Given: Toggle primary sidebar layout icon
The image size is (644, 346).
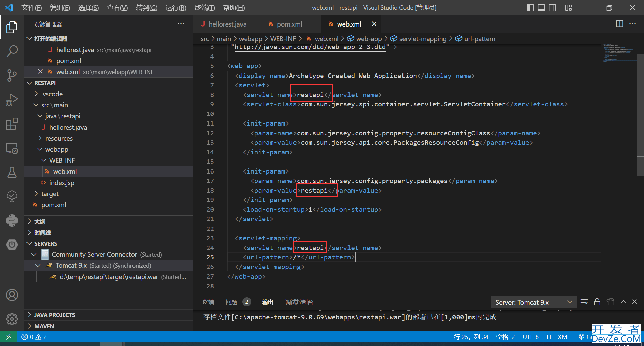Looking at the screenshot, I should [x=530, y=8].
